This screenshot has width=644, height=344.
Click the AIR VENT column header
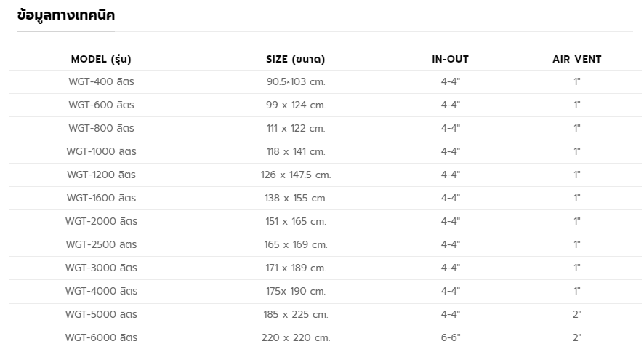[x=576, y=59]
